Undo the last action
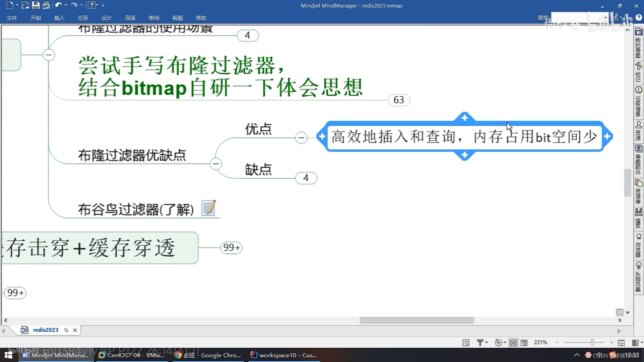The image size is (644, 362). pos(58,5)
